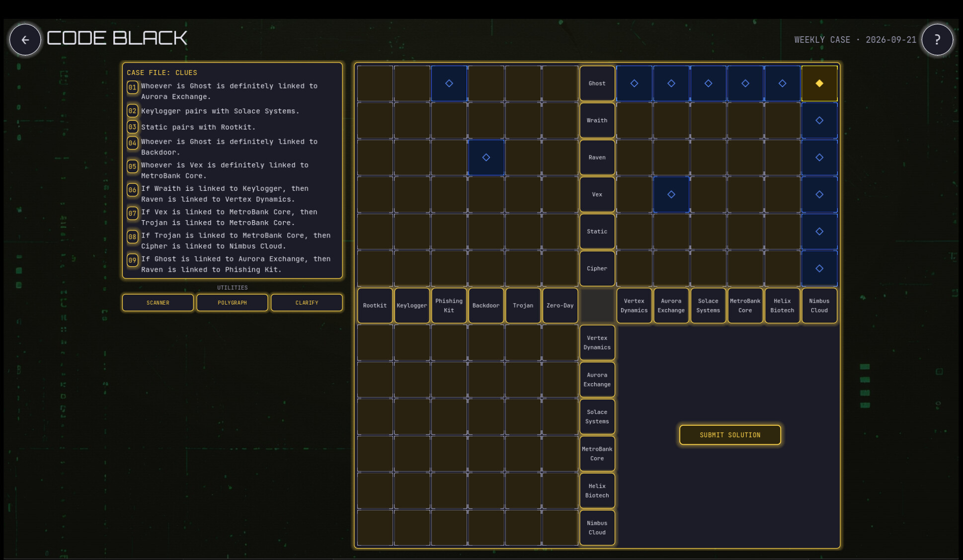Mark the empty Solace Systems–Keylogger cell
The image size is (963, 560).
click(412, 416)
